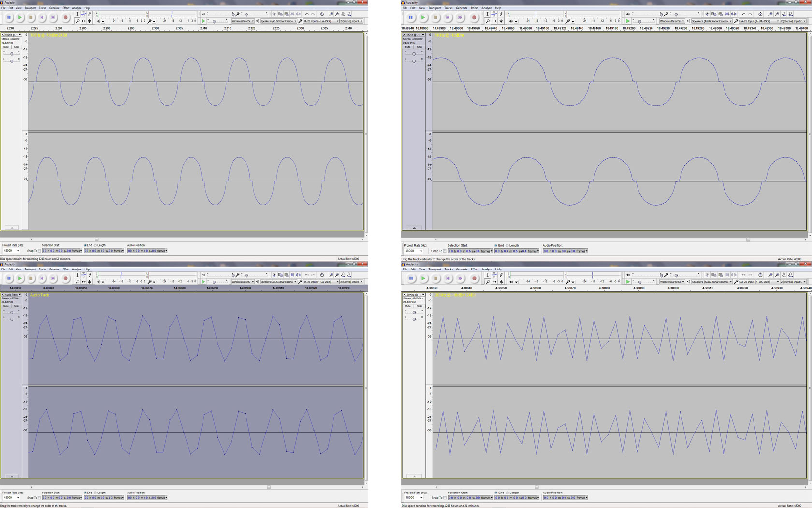The height and width of the screenshot is (508, 812).
Task: Open the Windows DirectSound host dropdown
Action: [243, 21]
